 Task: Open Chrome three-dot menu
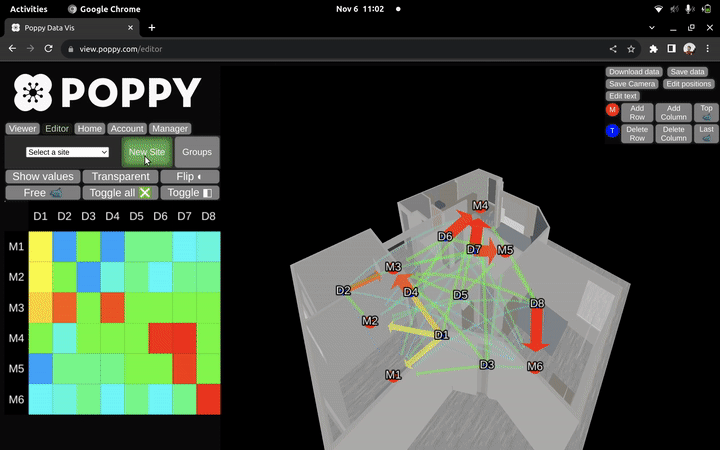point(708,49)
